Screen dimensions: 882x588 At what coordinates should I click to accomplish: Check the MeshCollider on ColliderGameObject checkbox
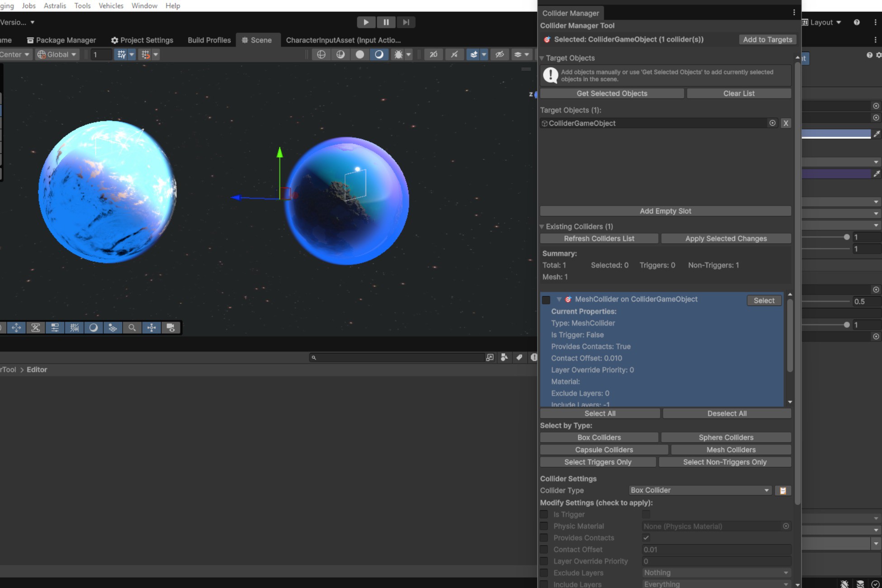[546, 300]
